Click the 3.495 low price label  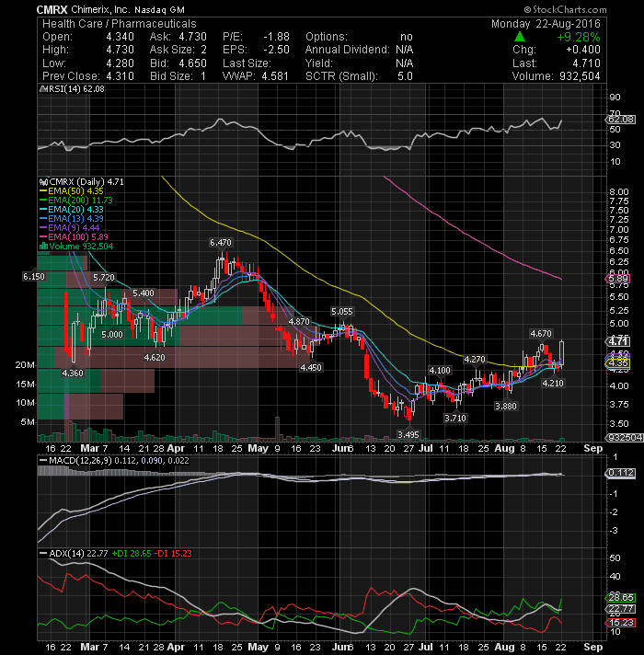[x=408, y=434]
